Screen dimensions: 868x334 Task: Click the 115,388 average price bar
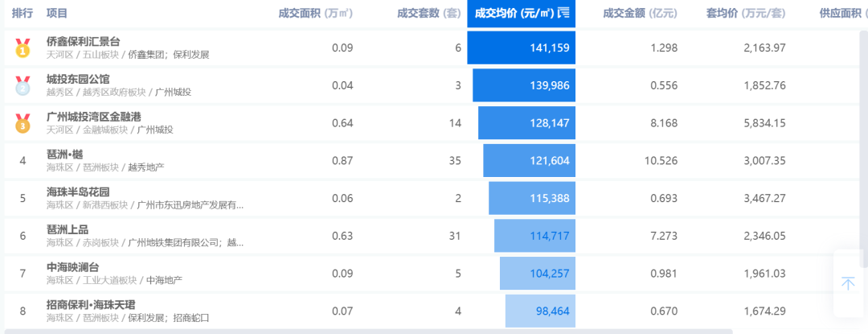532,198
